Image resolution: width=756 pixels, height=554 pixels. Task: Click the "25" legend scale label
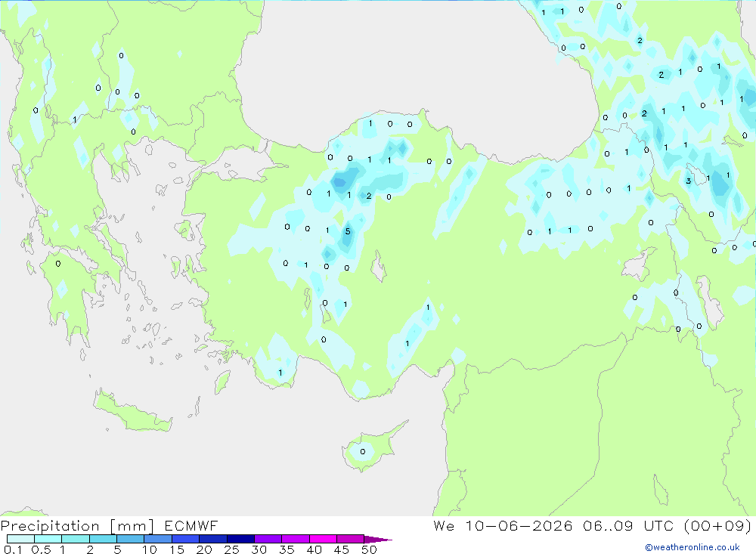point(231,549)
